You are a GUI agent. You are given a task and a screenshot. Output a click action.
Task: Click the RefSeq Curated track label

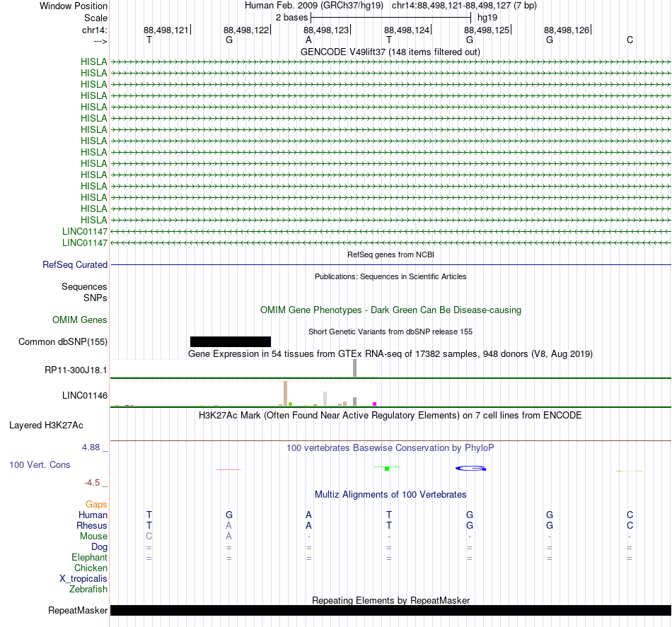74,264
